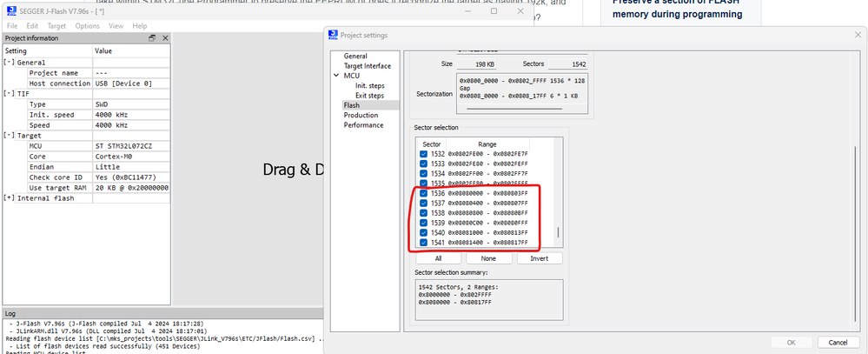Click the sector list vertical scrollbar
This screenshot has height=354, width=868.
558,233
